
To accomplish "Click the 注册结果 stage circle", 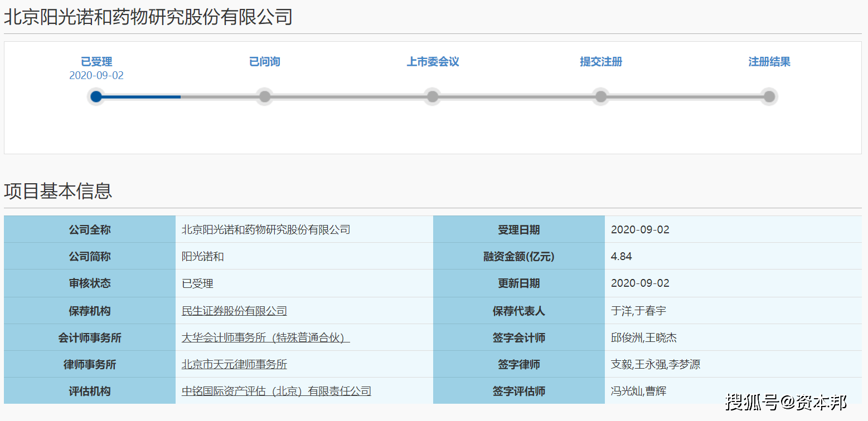I will (769, 96).
